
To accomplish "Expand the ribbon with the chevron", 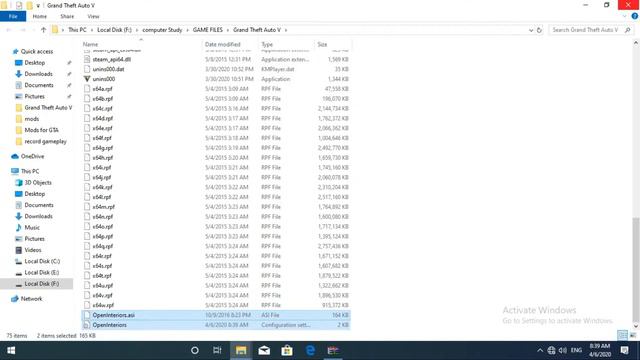I will pos(624,16).
